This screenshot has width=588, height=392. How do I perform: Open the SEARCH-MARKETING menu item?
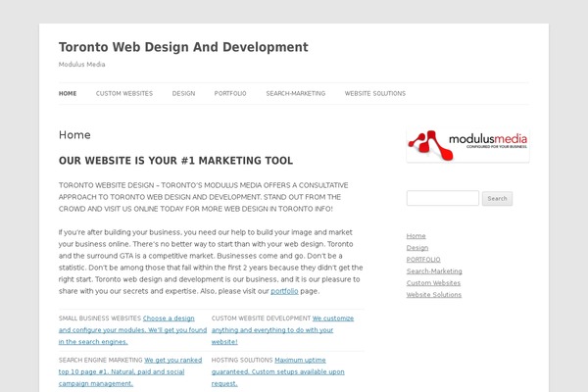[x=296, y=93]
